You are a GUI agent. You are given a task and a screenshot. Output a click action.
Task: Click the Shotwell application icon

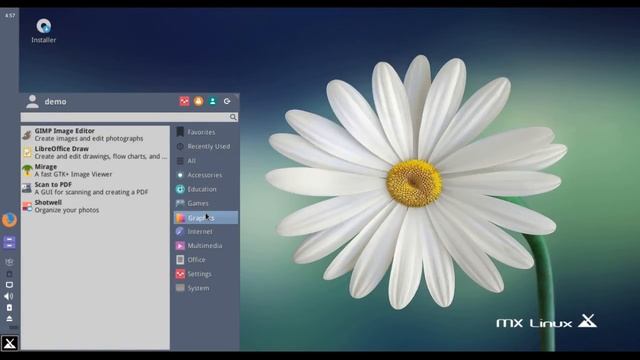point(27,206)
